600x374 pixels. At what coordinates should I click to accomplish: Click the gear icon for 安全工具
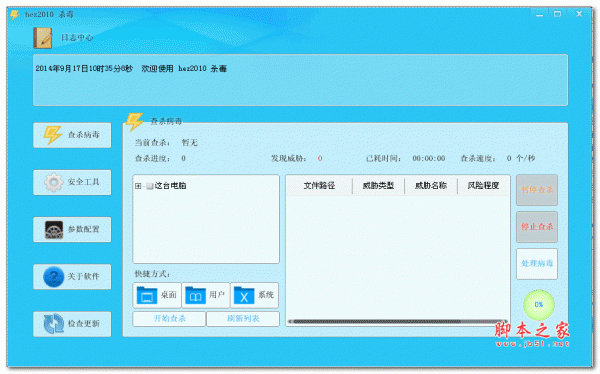coord(54,182)
